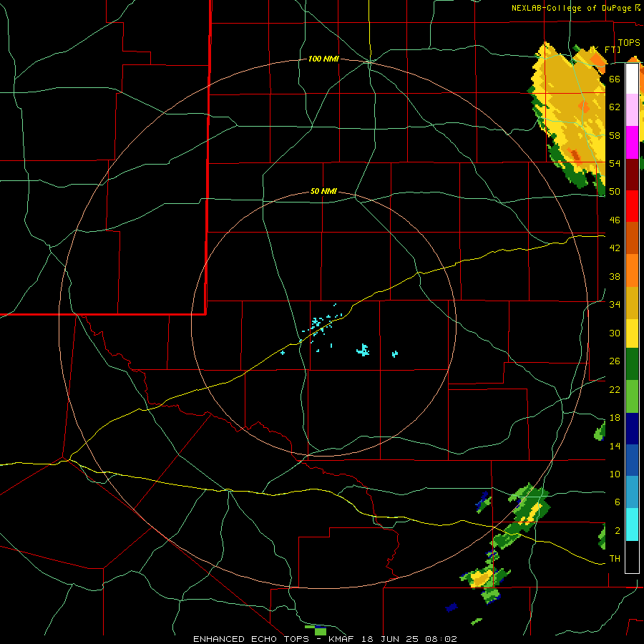Image resolution: width=644 pixels, height=644 pixels.
Task: Click legend value "34"
Action: coord(615,304)
